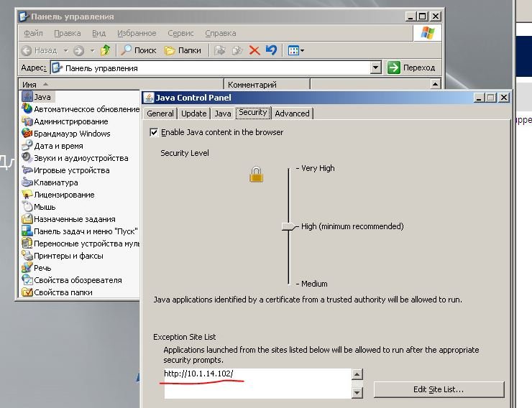Open the Сервис menu
532x408 pixels.
click(x=180, y=33)
